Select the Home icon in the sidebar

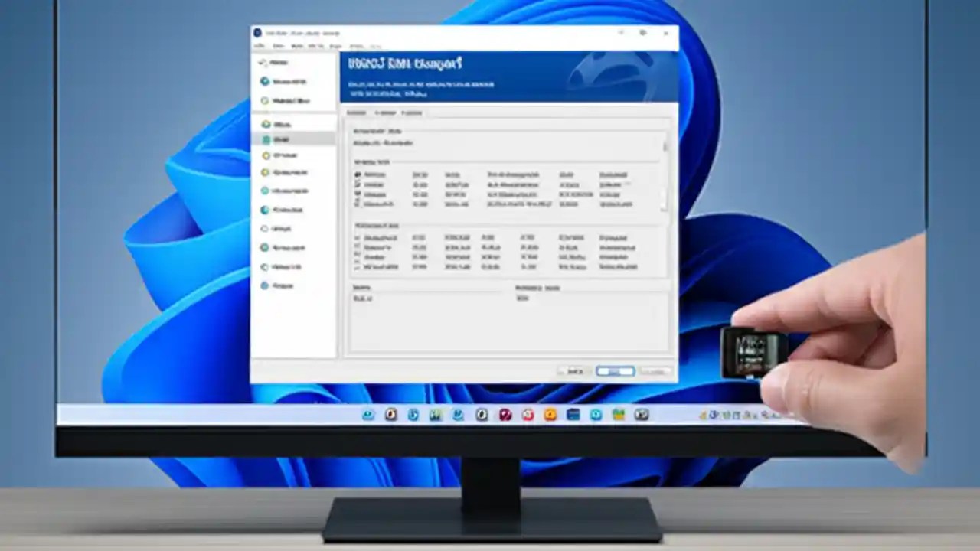pyautogui.click(x=264, y=62)
